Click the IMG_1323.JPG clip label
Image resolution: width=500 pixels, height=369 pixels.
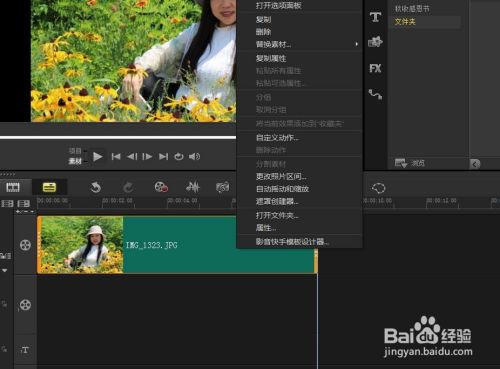coord(152,245)
